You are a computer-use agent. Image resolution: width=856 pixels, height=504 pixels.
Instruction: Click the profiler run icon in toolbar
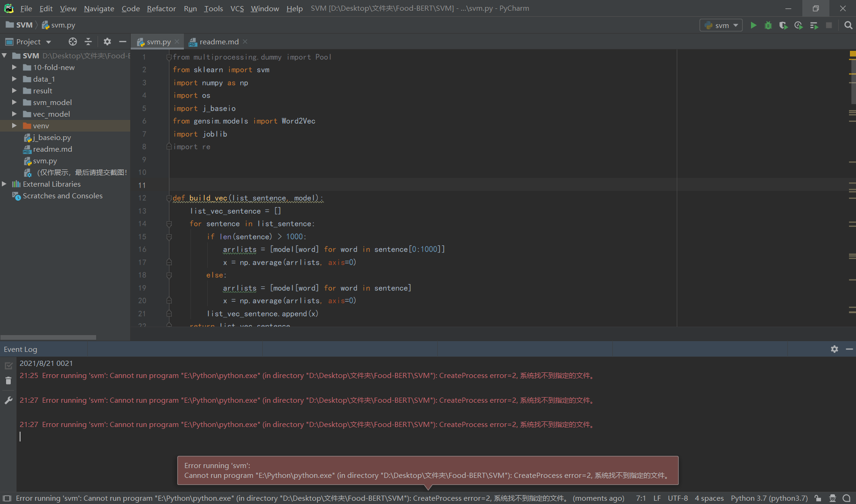coord(799,25)
